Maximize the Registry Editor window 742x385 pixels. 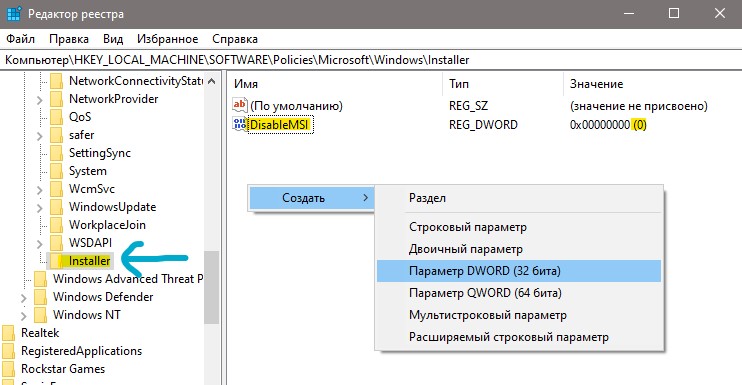(674, 13)
